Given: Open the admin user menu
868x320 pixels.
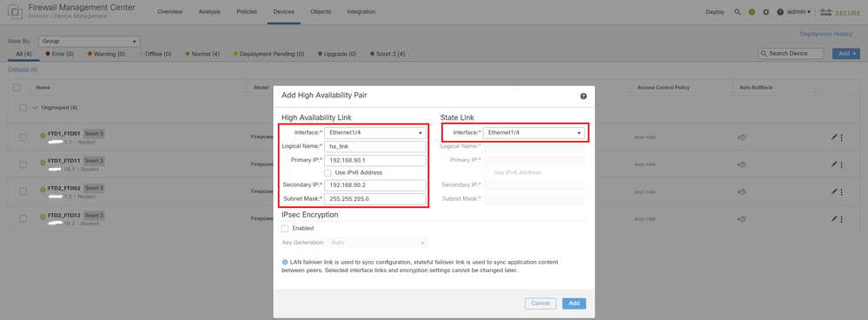Looking at the screenshot, I should tap(799, 12).
